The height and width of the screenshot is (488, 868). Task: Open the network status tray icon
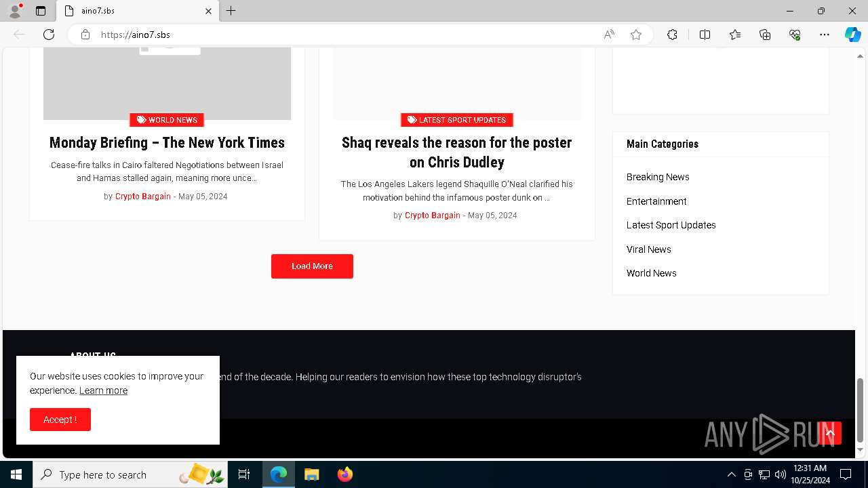[764, 474]
